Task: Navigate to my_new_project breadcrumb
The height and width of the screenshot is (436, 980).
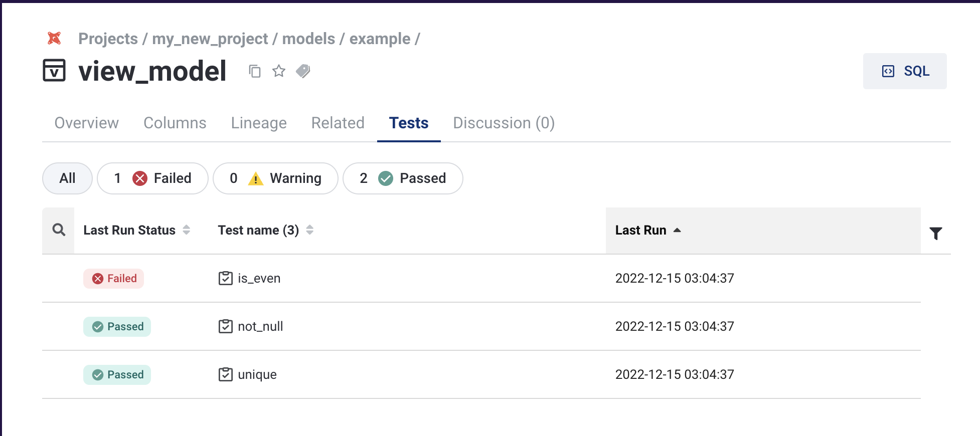Action: click(x=210, y=39)
